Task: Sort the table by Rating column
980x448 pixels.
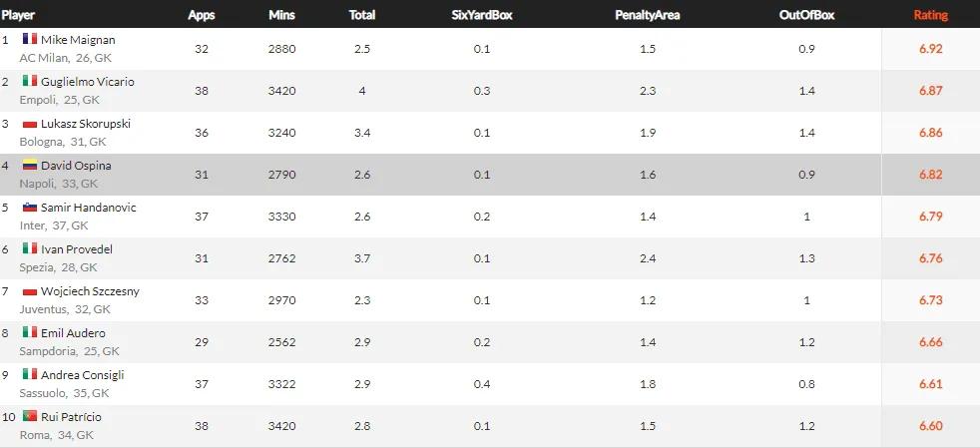Action: tap(930, 15)
